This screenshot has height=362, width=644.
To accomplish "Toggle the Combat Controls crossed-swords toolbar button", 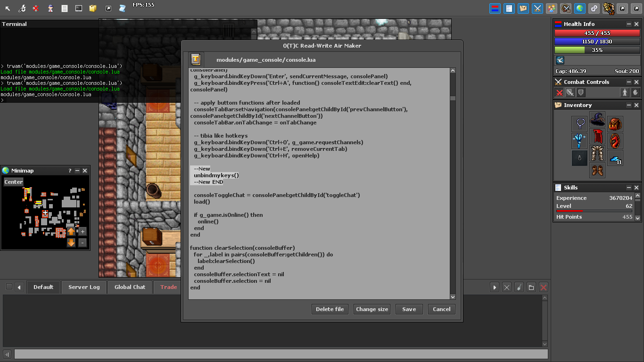I will 537,8.
